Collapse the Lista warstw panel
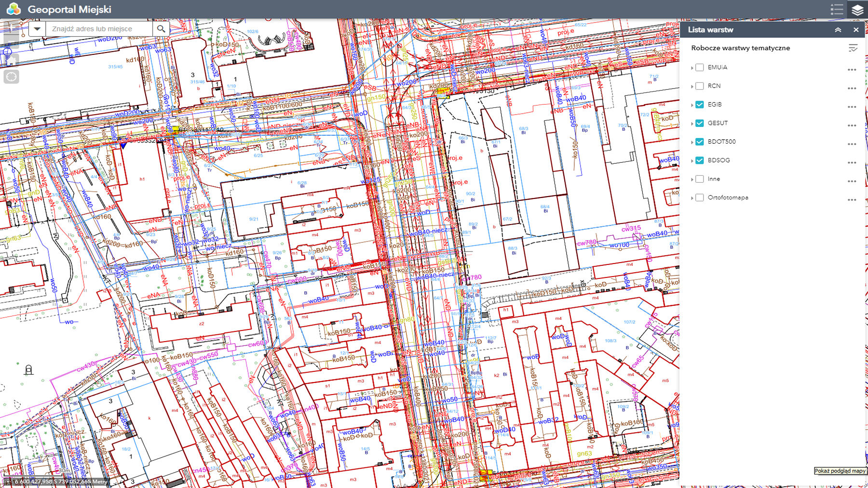Image resolution: width=868 pixels, height=488 pixels. click(x=838, y=30)
